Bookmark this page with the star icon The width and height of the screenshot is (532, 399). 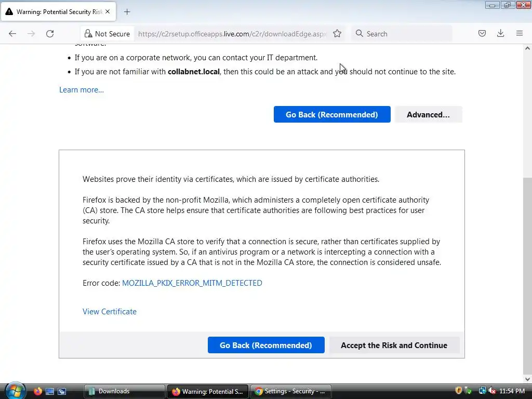(337, 34)
